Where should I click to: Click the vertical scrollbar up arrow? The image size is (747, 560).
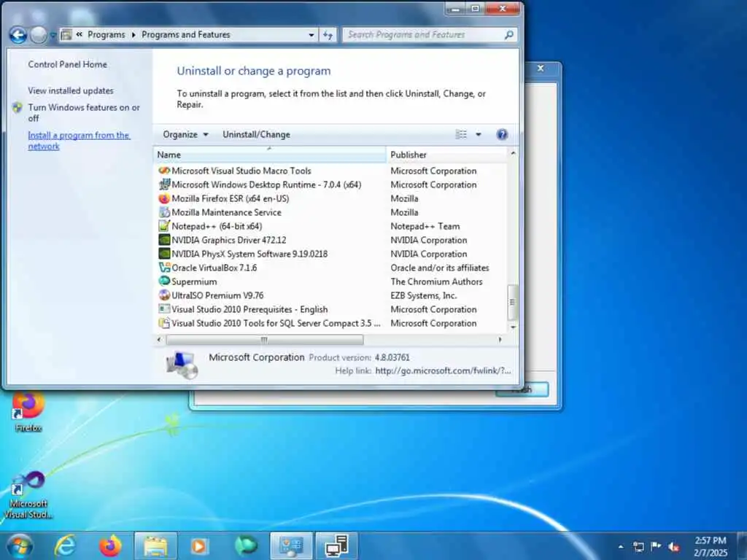(513, 153)
